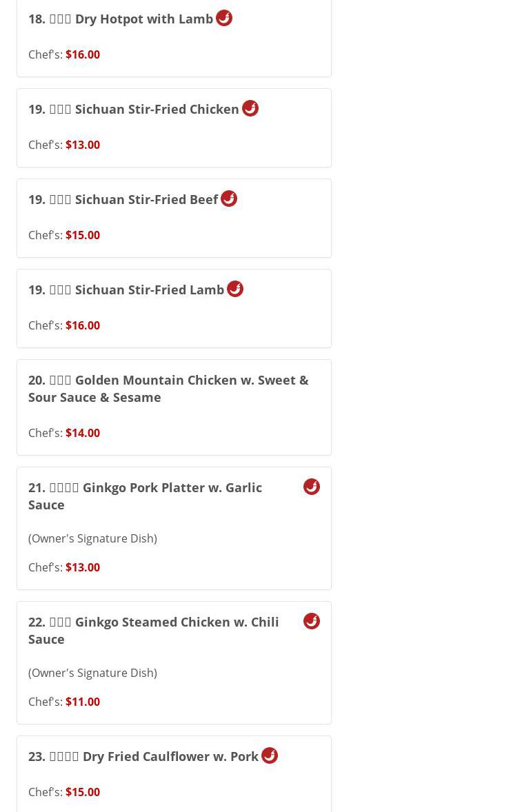Screen dimensions: 531x812
Task: Select Dry Fried Cauliflower w. Pork title
Action: tap(143, 756)
